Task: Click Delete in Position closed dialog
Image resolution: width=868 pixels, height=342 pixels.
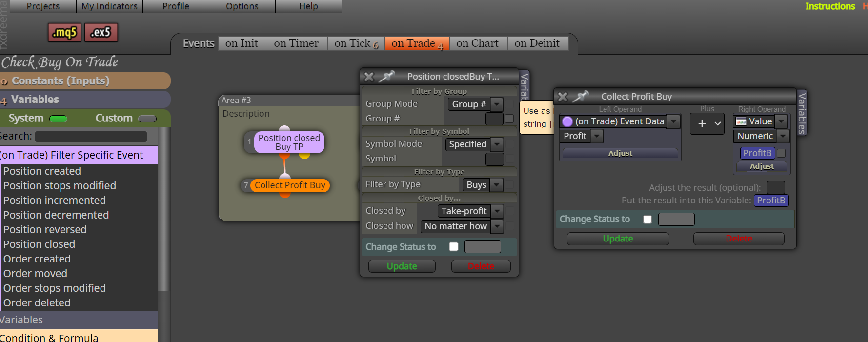Action: 481,266
